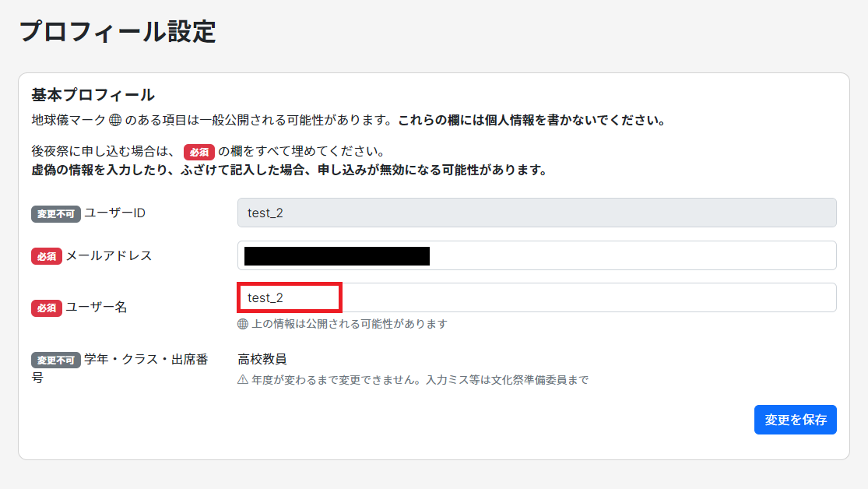Click the warning triangle icon near 年度が変わるまで
Image resolution: width=868 pixels, height=489 pixels.
(243, 380)
